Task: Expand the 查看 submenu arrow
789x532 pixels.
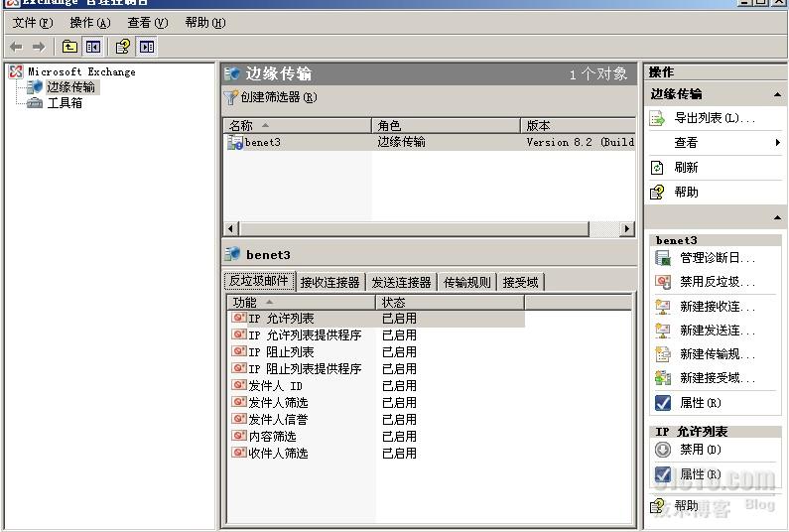Action: coord(778,143)
